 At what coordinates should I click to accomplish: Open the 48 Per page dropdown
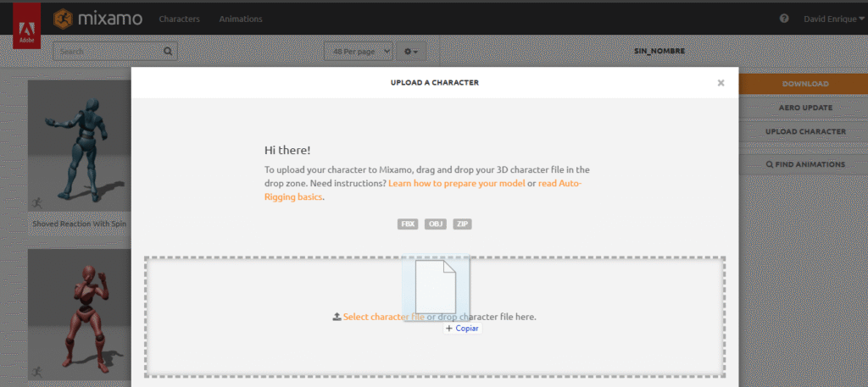(x=359, y=51)
